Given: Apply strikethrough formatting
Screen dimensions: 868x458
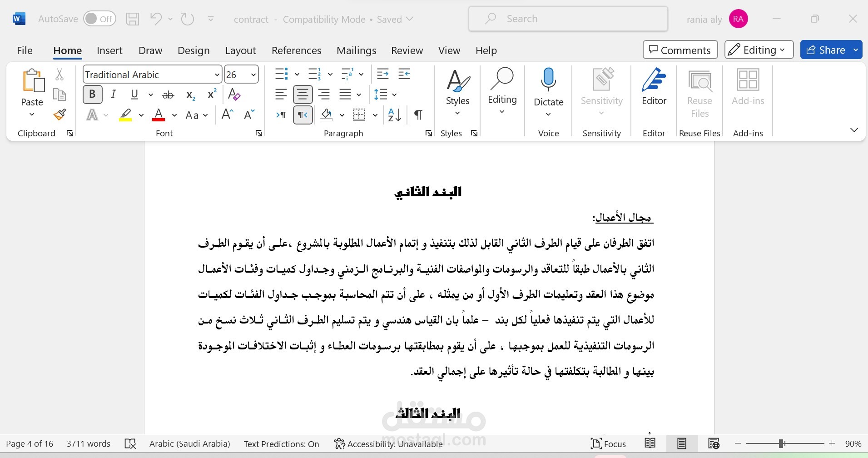Looking at the screenshot, I should coord(168,95).
